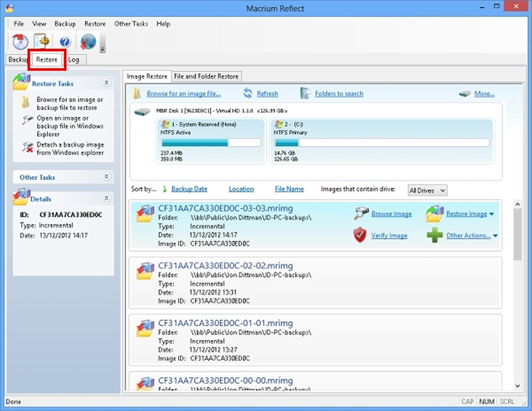532x411 pixels.
Task: Click the CF31AA7CA330ED0C-03-03.mrimg backup icon
Action: pos(145,213)
